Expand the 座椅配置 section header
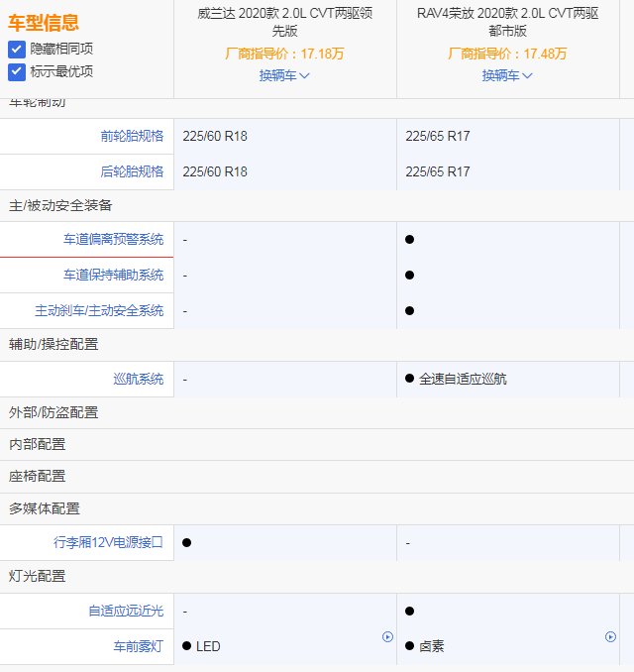Screen dimensions: 634x672 38,476
